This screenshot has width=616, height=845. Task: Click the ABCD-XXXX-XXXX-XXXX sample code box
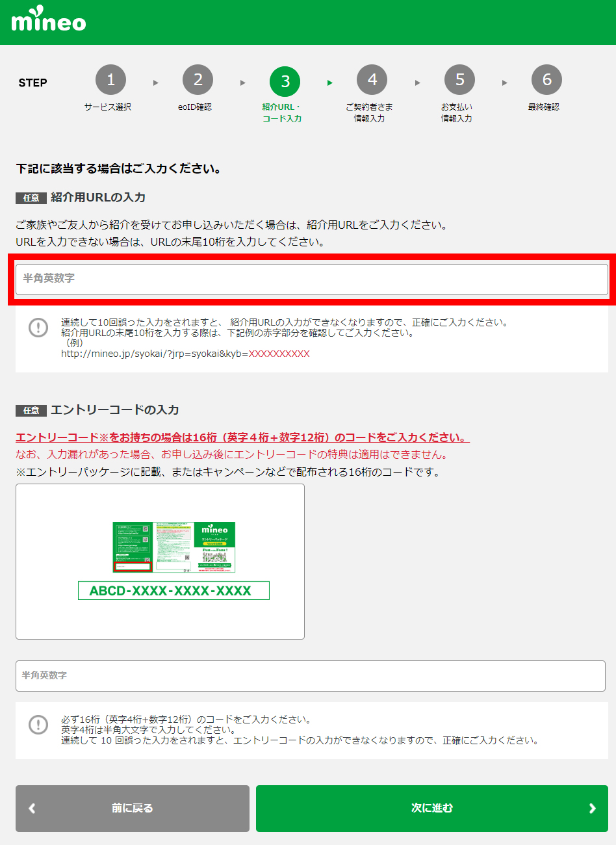[x=173, y=591]
